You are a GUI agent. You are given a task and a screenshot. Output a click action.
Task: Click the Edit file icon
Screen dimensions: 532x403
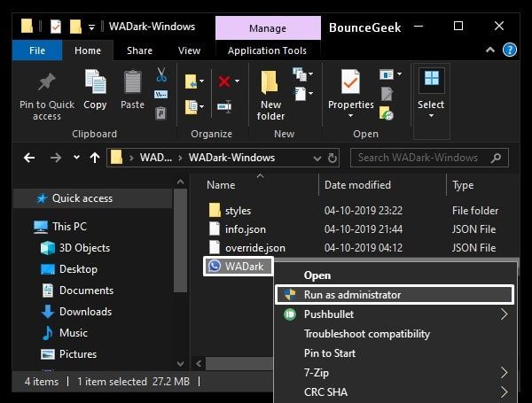pos(387,94)
